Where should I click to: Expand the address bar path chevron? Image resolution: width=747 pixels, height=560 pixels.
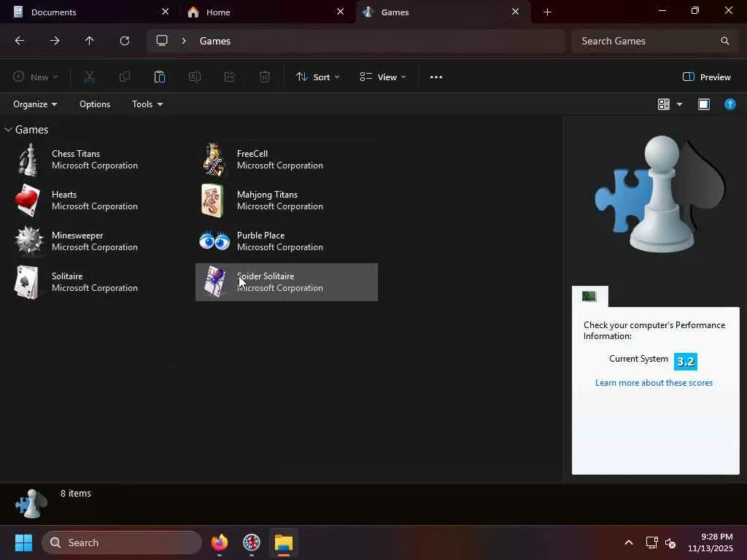click(x=184, y=41)
